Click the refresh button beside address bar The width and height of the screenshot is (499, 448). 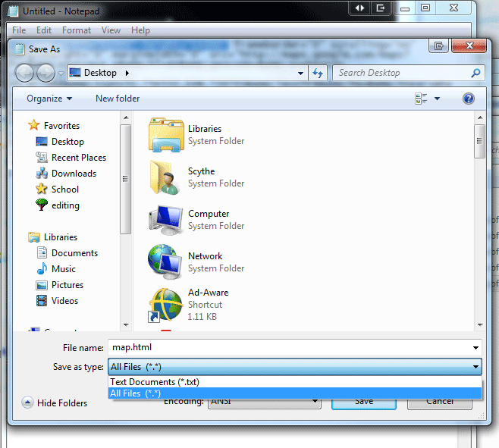coord(318,74)
